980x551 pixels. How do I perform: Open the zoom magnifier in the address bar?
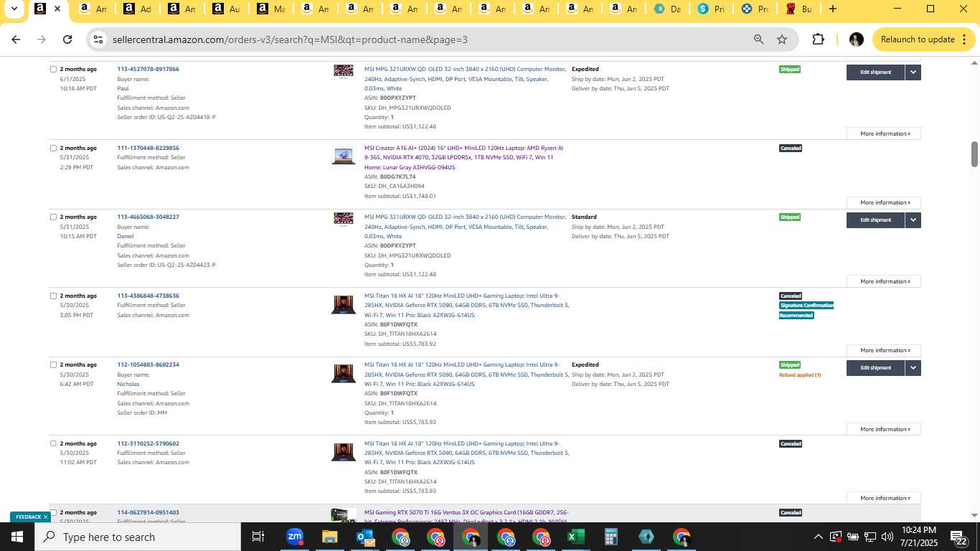pyautogui.click(x=758, y=39)
